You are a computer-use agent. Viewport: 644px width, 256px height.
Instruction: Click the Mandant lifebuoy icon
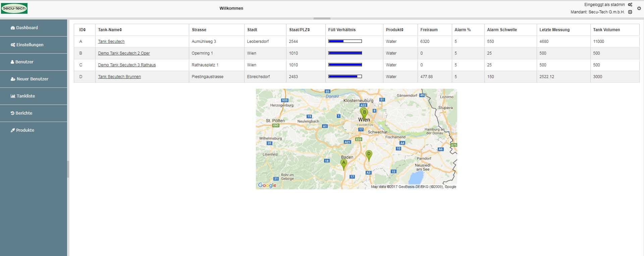(630, 12)
